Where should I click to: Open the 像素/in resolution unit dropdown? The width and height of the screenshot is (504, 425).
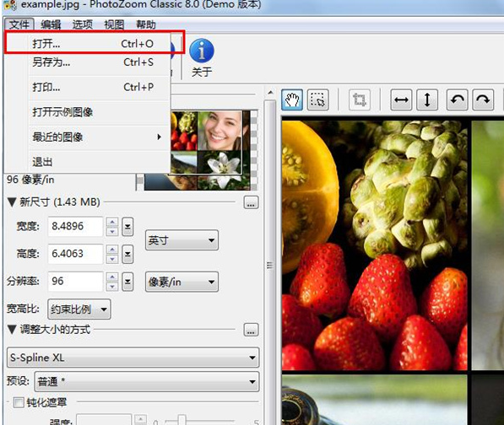(182, 282)
